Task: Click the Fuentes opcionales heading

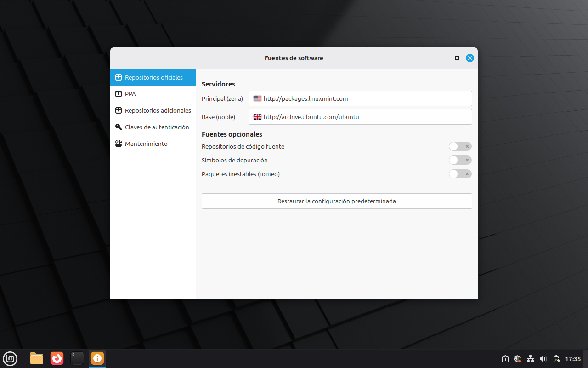Action: pyautogui.click(x=232, y=134)
